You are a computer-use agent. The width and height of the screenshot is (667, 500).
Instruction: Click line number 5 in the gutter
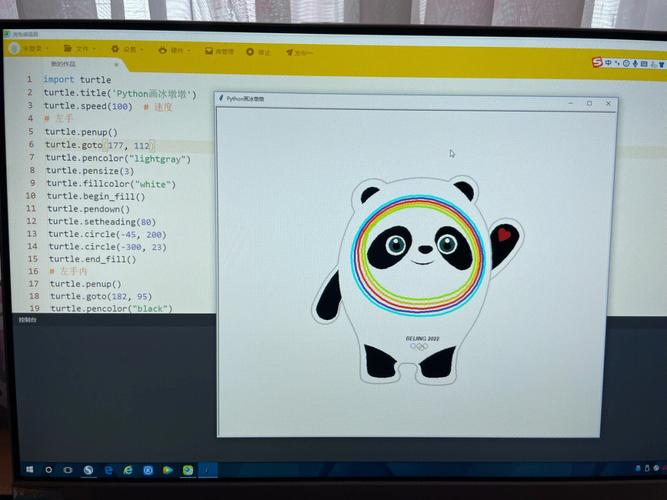(x=31, y=131)
